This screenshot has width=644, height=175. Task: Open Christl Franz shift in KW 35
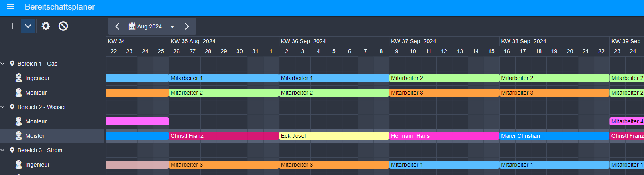224,136
